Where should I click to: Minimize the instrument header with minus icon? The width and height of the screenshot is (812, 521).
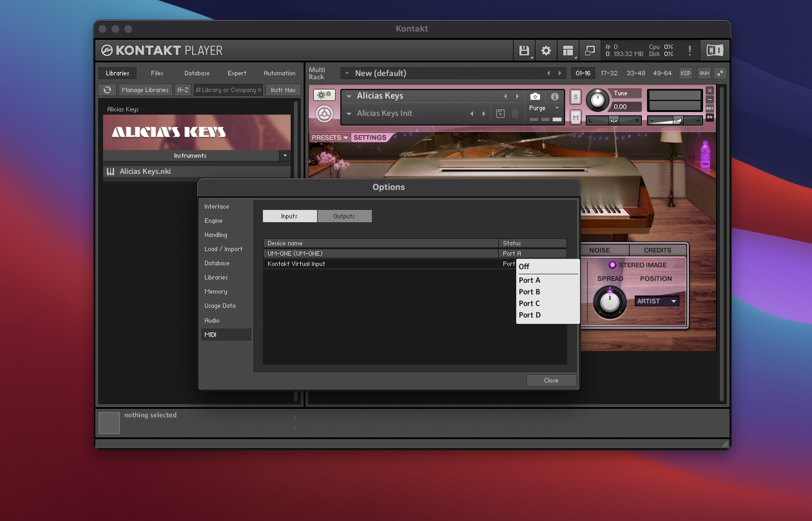tap(710, 99)
